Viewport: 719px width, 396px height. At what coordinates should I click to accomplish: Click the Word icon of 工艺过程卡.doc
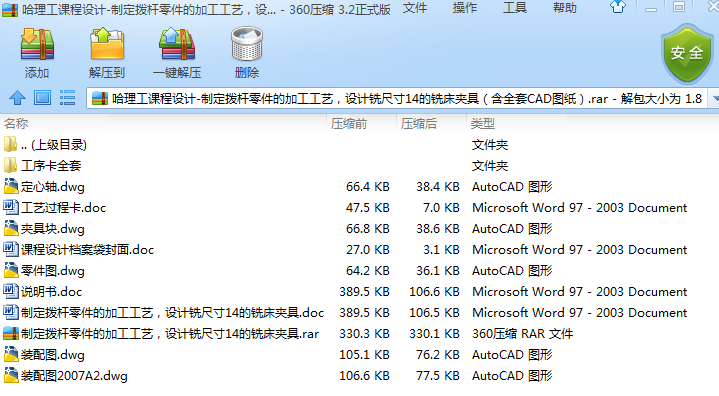11,207
